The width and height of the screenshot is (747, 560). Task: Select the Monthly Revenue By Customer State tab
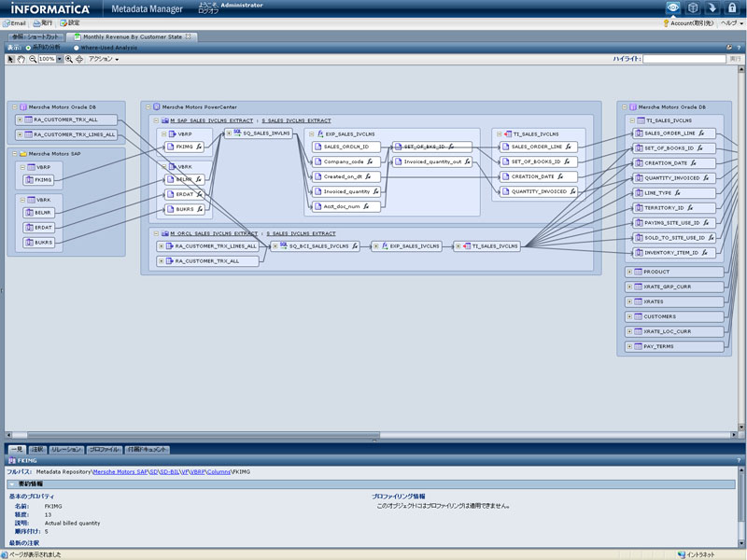point(132,36)
